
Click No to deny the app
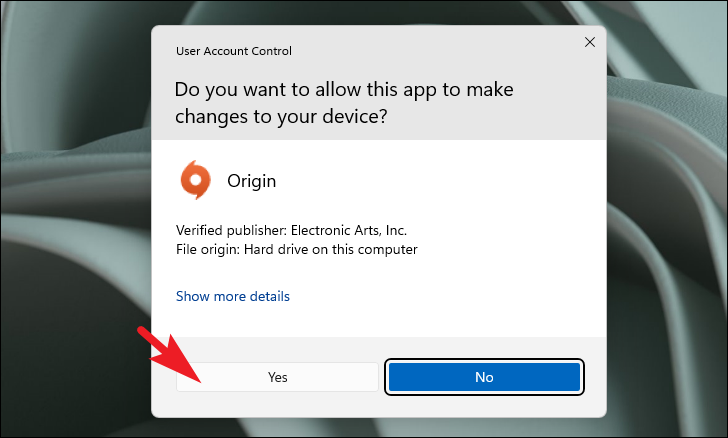coord(484,377)
